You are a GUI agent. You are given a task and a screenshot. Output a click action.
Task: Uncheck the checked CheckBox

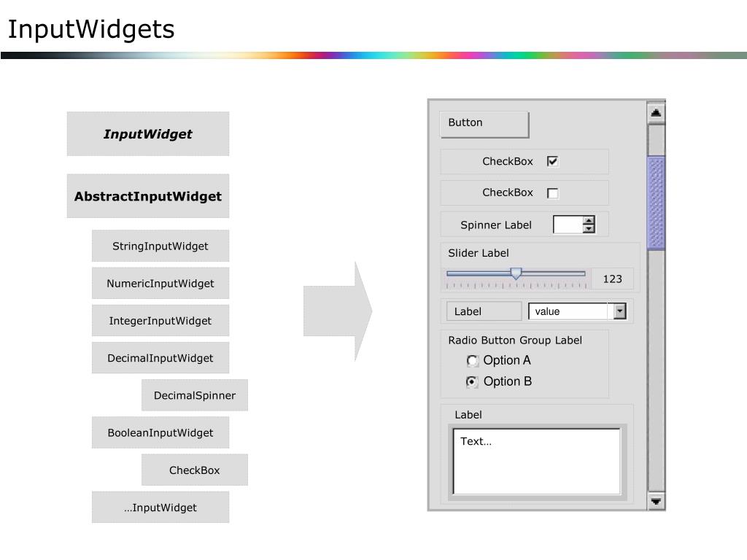[x=553, y=161]
